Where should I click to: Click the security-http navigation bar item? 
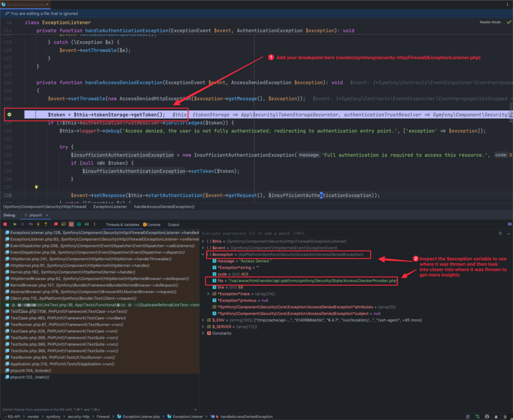coord(79,416)
